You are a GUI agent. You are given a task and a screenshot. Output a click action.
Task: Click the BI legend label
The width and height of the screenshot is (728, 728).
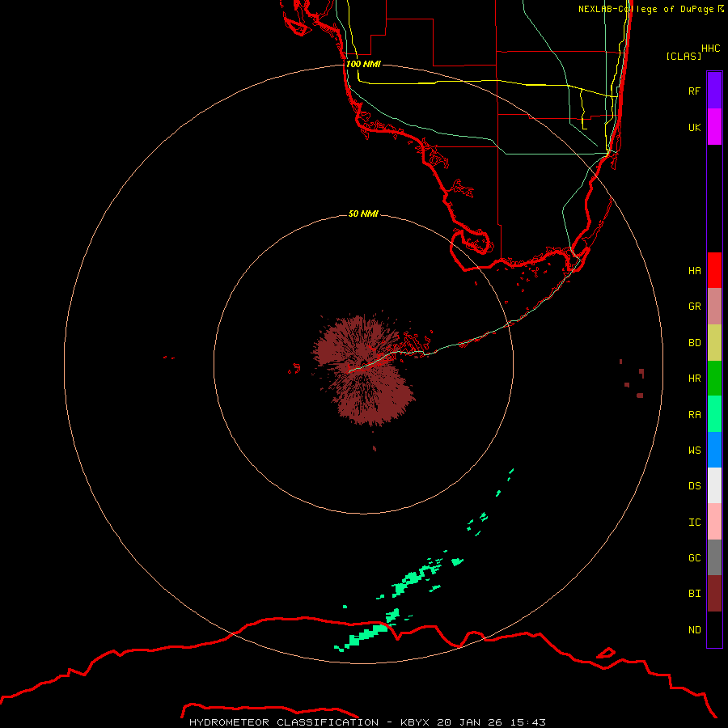694,594
